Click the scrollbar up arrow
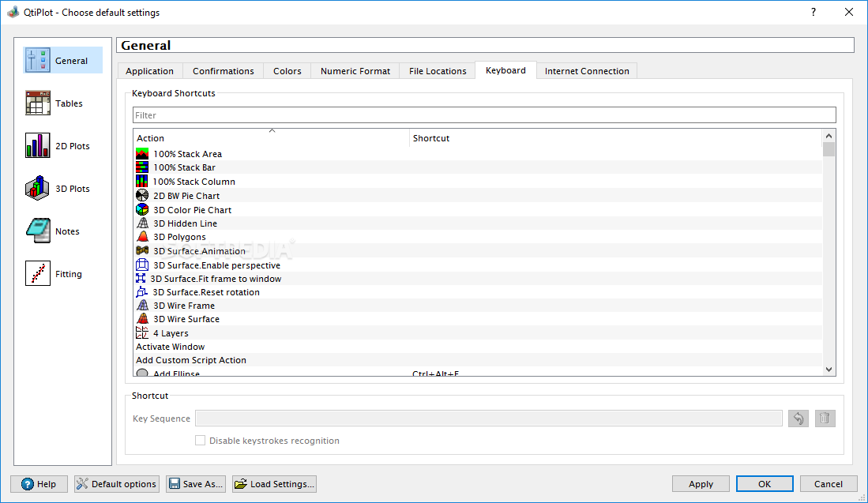Image resolution: width=868 pixels, height=503 pixels. pyautogui.click(x=829, y=136)
